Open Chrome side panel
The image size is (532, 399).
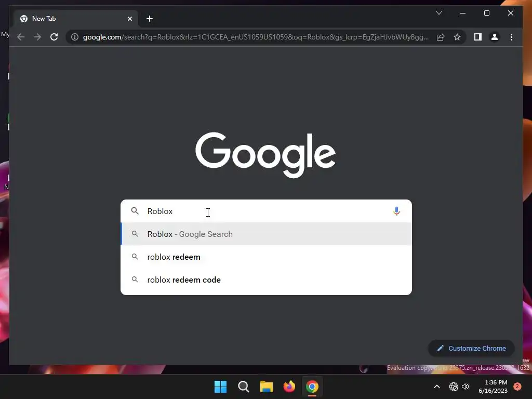(478, 37)
